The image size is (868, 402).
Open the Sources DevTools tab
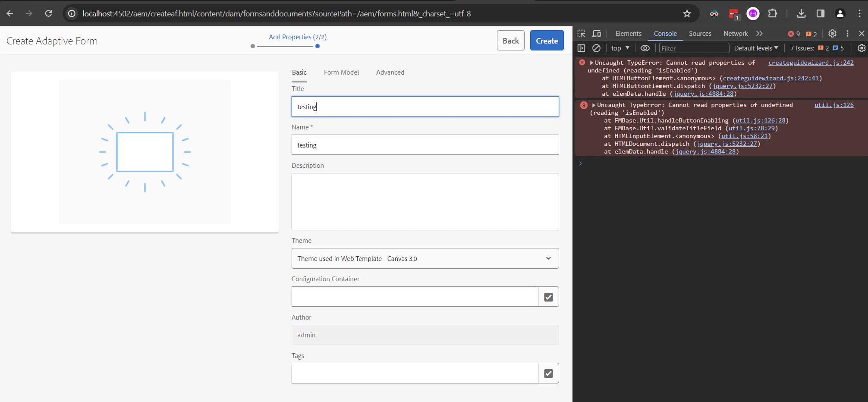pyautogui.click(x=700, y=33)
